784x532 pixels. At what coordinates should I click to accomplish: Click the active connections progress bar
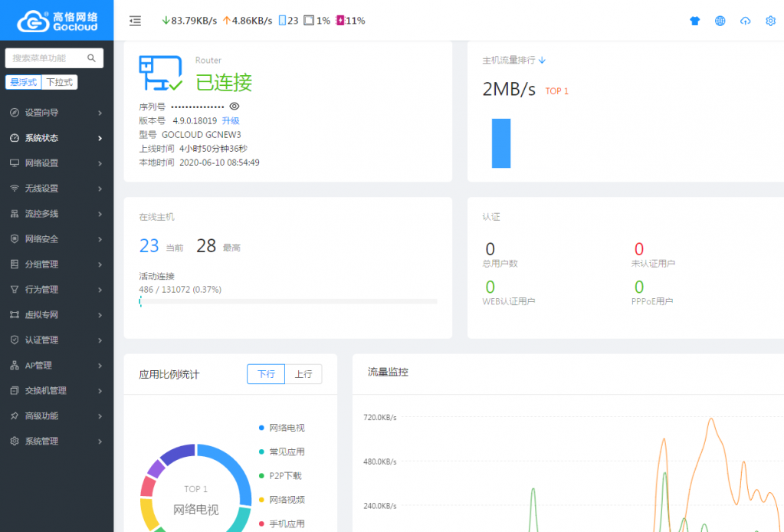(288, 301)
